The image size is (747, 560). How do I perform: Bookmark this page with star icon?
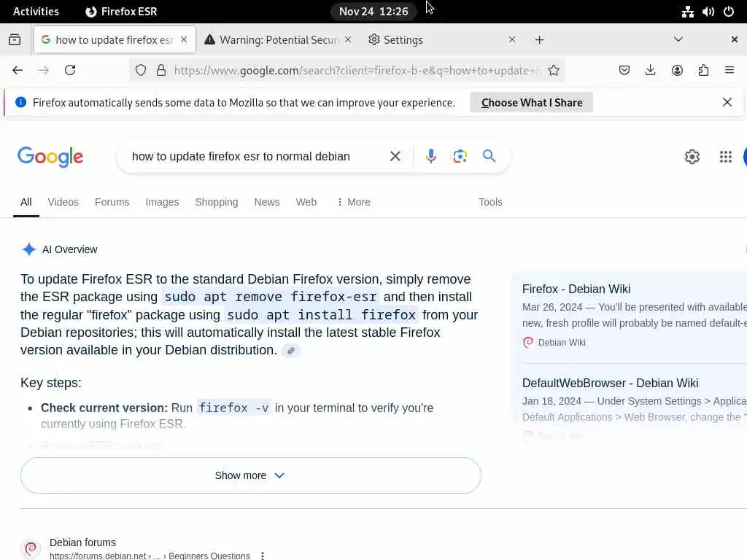[554, 71]
